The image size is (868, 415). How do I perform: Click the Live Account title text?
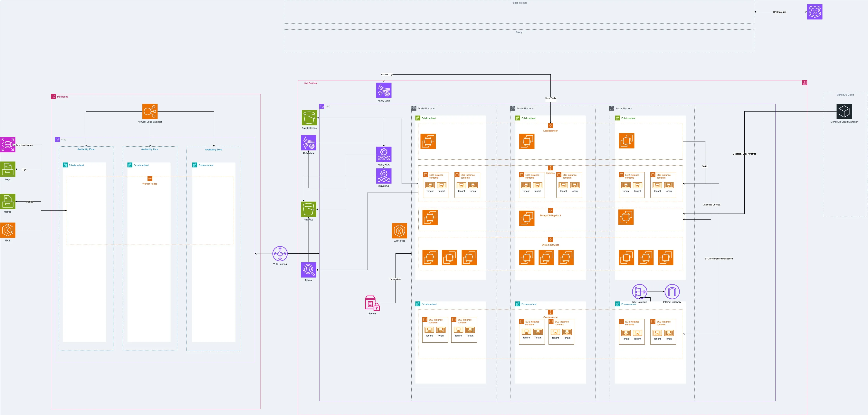tap(311, 83)
